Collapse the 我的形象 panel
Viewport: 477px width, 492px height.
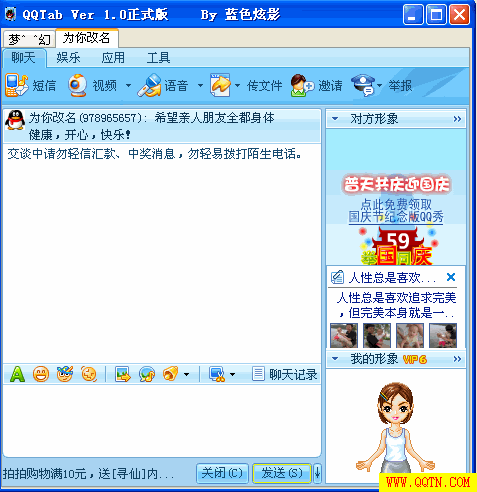coord(335,359)
